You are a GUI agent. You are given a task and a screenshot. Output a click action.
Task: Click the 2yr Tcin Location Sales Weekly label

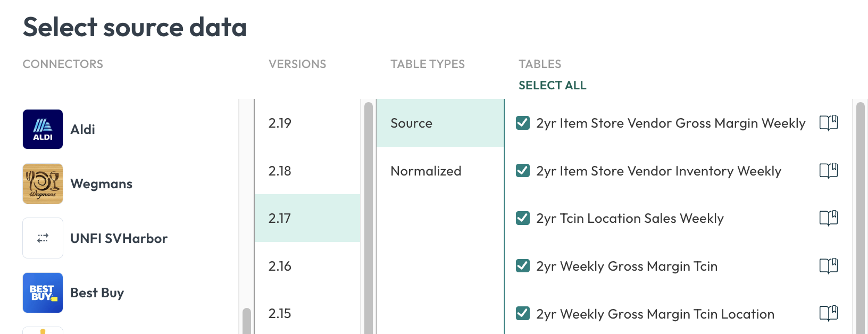pos(630,218)
